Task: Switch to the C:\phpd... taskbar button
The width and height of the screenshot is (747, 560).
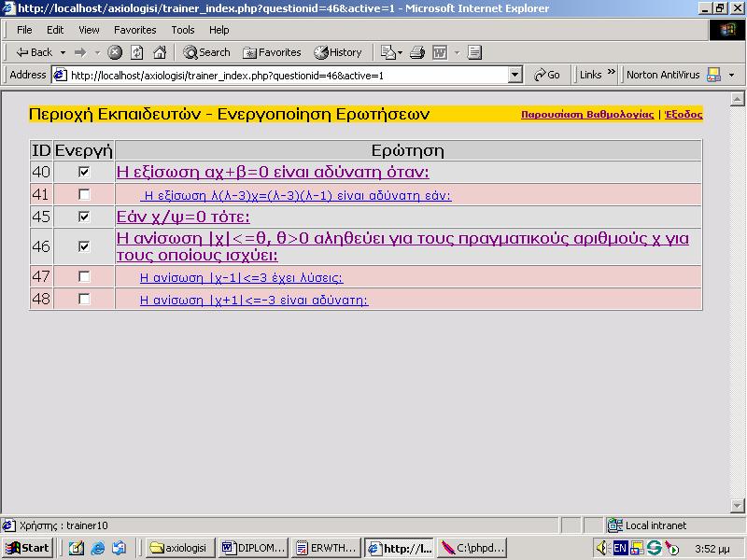Action: pyautogui.click(x=472, y=548)
